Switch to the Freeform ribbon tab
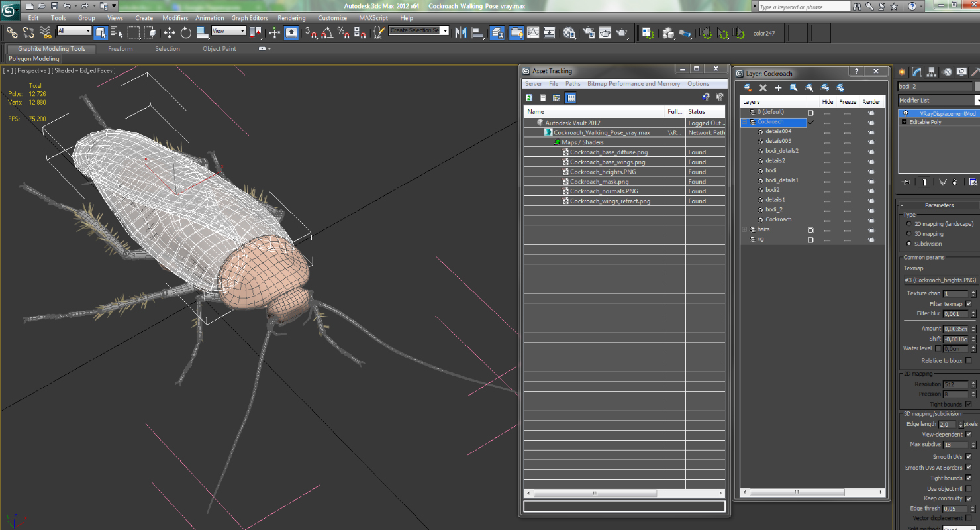980x530 pixels. [120, 49]
